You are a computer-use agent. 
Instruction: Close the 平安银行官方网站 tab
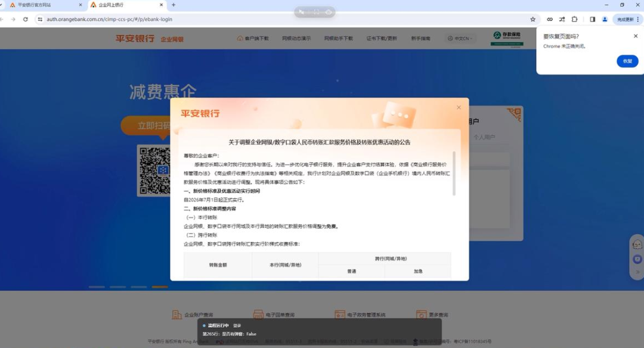pos(80,5)
